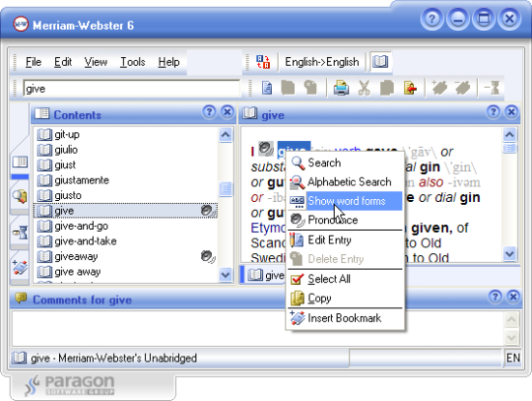Click the translation direction swap icon
This screenshot has height=401, width=532.
point(263,62)
